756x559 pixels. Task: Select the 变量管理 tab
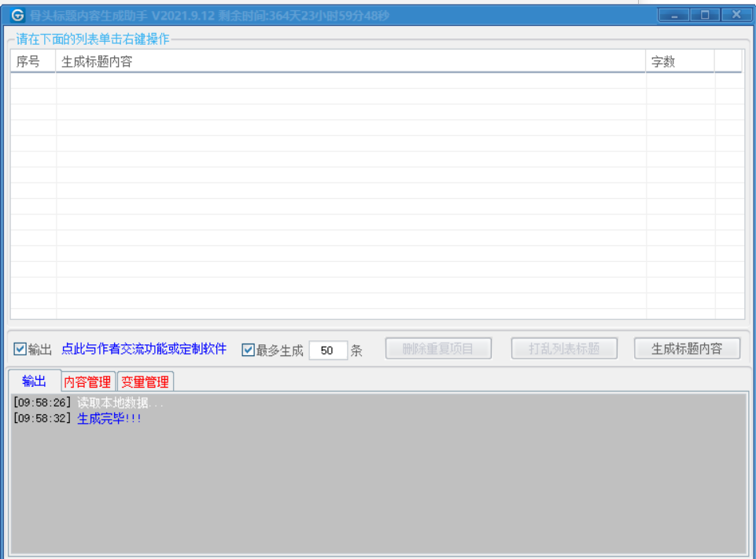coord(146,382)
